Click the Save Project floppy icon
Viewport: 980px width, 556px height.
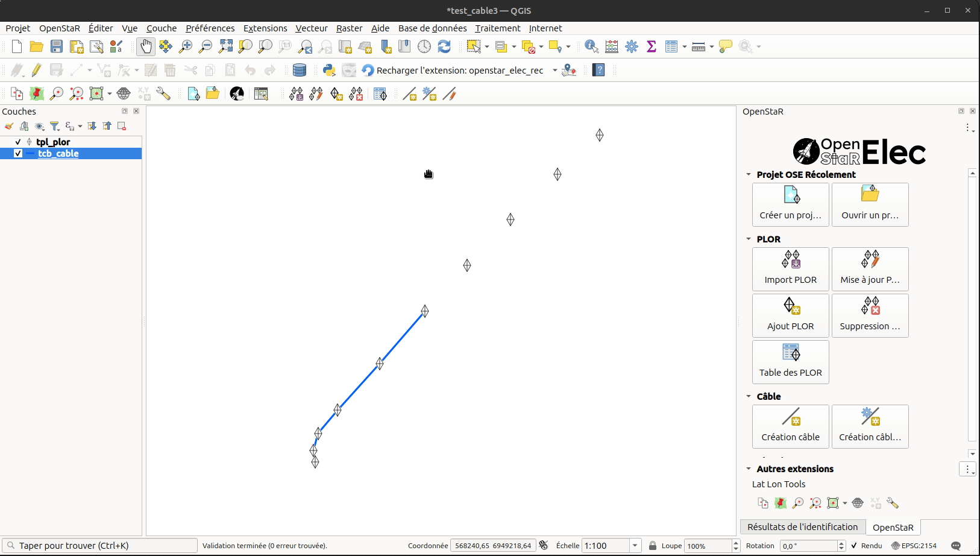click(57, 46)
